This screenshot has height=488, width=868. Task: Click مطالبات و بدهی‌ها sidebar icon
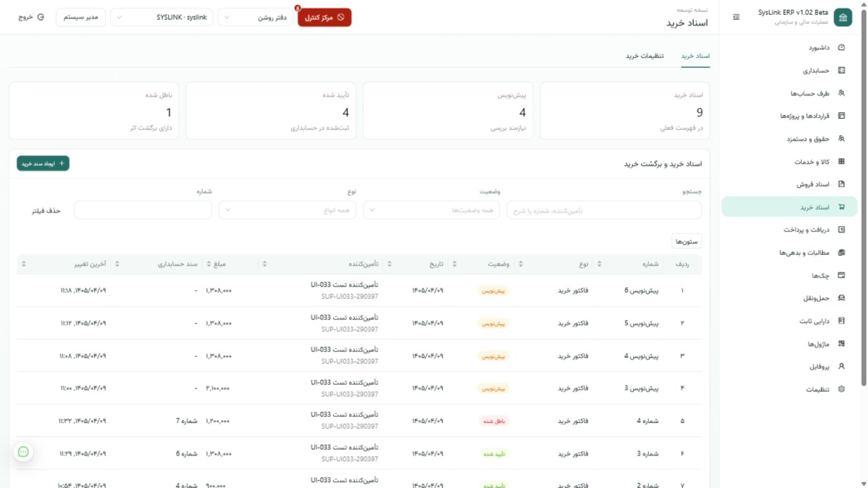click(842, 253)
